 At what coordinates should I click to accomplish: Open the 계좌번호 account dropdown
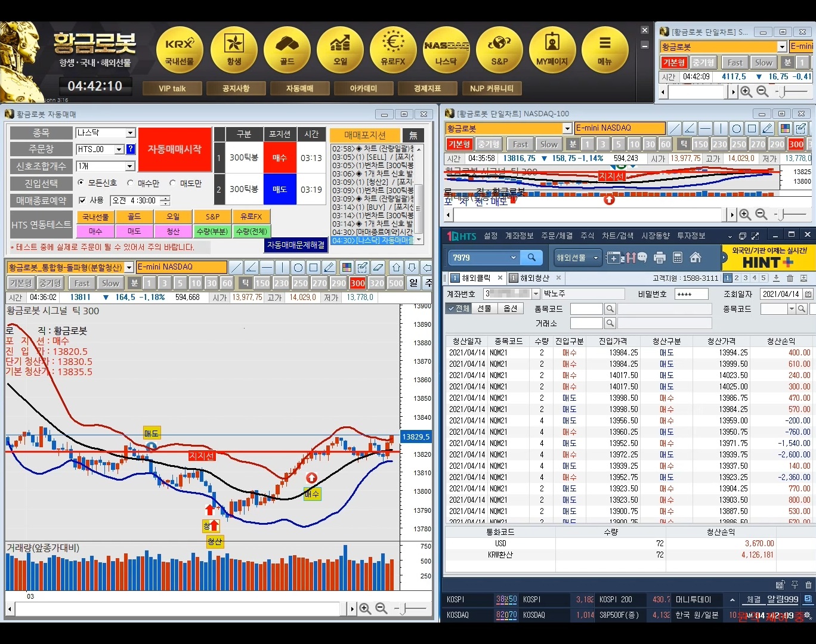[x=536, y=293]
